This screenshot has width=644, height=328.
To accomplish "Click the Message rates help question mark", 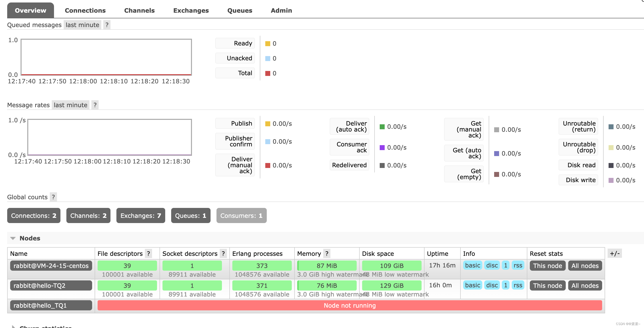I will tap(95, 105).
